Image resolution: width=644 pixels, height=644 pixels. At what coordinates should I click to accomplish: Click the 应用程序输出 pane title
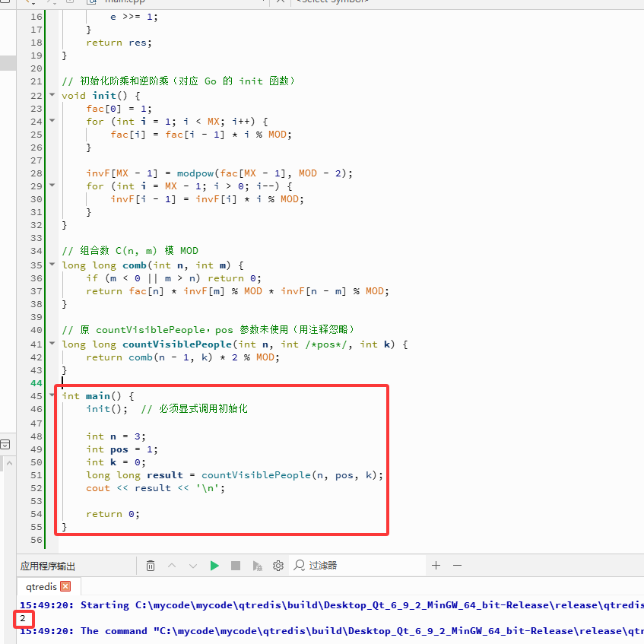tap(48, 566)
